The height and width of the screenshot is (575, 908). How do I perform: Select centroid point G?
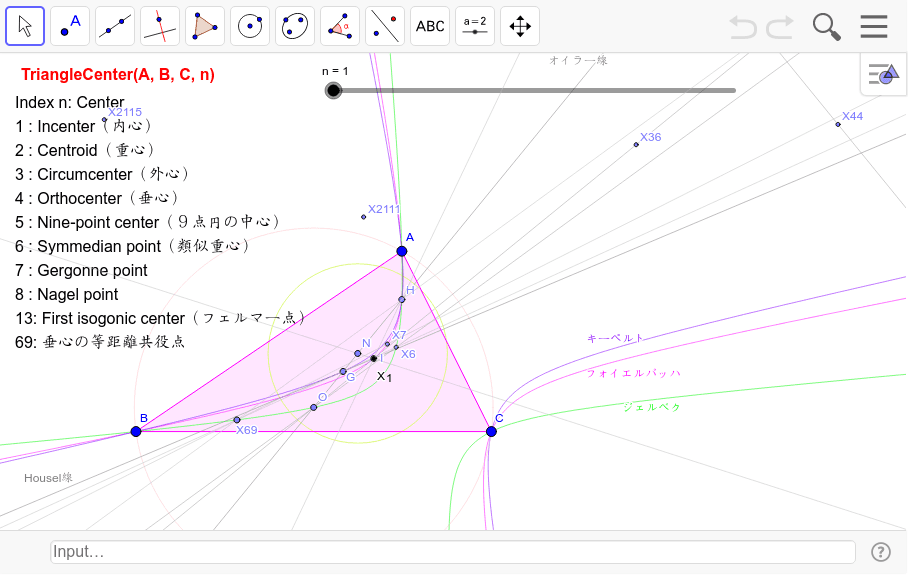tap(343, 371)
